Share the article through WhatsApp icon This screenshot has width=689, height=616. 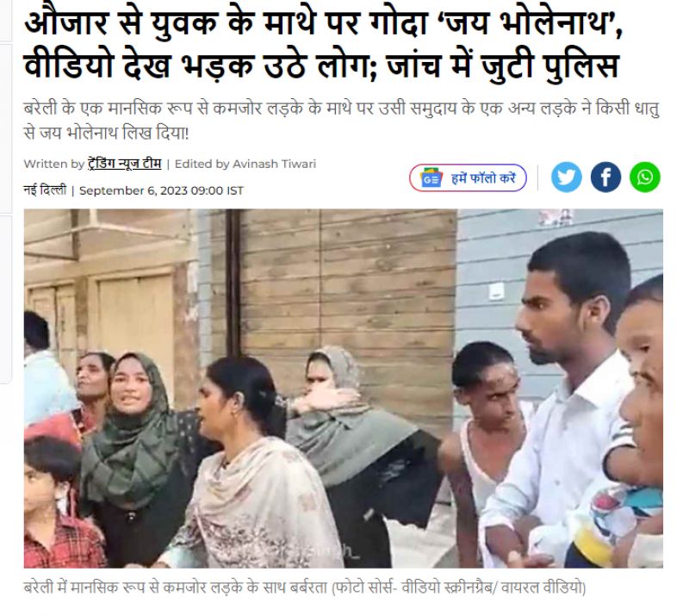coord(644,177)
